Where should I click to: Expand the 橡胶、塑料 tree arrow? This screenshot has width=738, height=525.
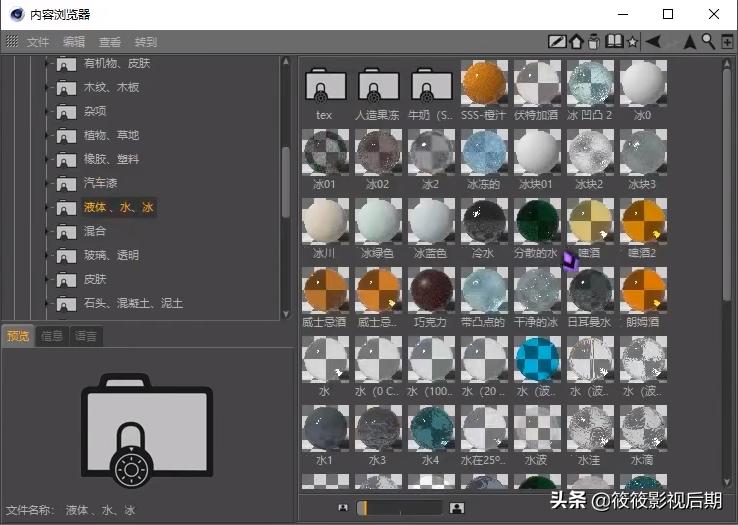46,159
